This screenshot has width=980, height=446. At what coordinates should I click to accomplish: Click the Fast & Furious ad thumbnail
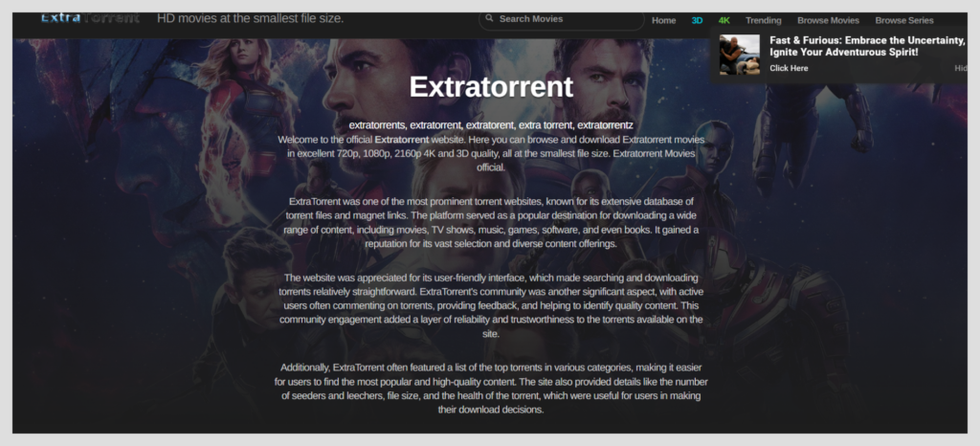(x=740, y=55)
